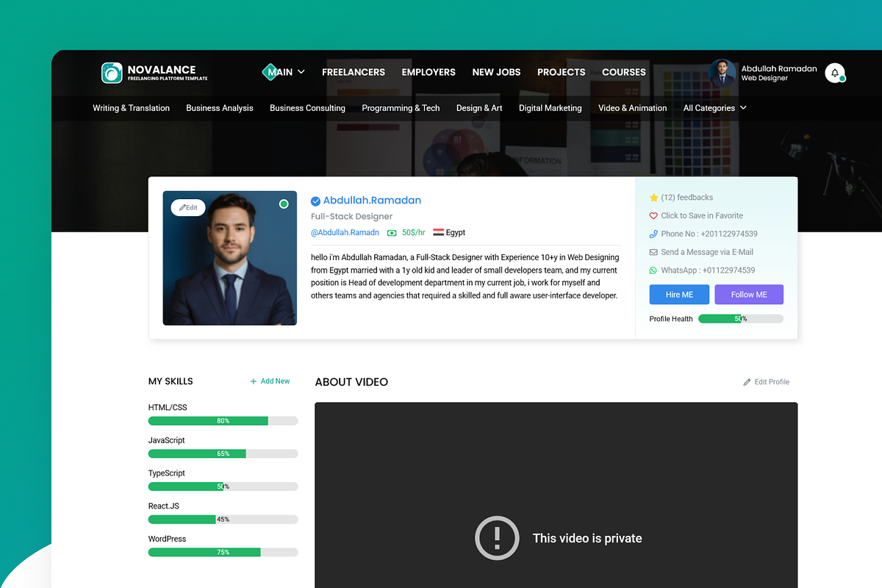The width and height of the screenshot is (882, 588).
Task: Open the notification bell icon
Action: [834, 72]
